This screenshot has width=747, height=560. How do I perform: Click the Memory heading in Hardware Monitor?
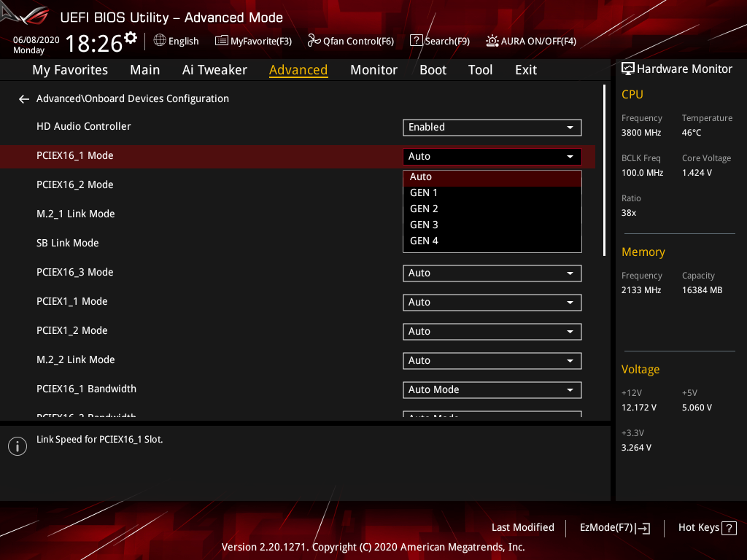point(643,252)
